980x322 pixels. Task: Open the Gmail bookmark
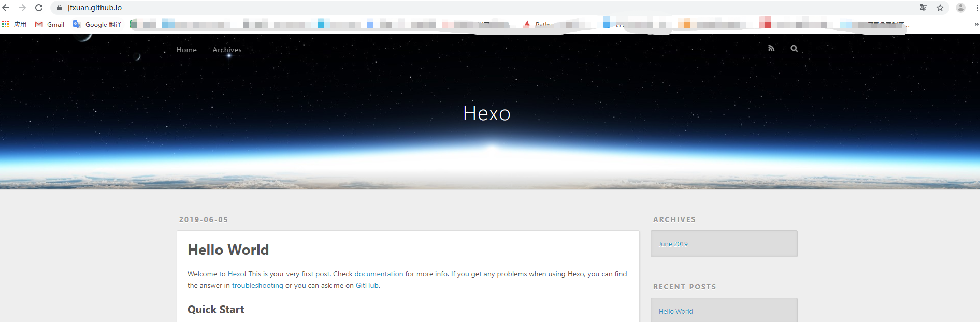pos(50,24)
